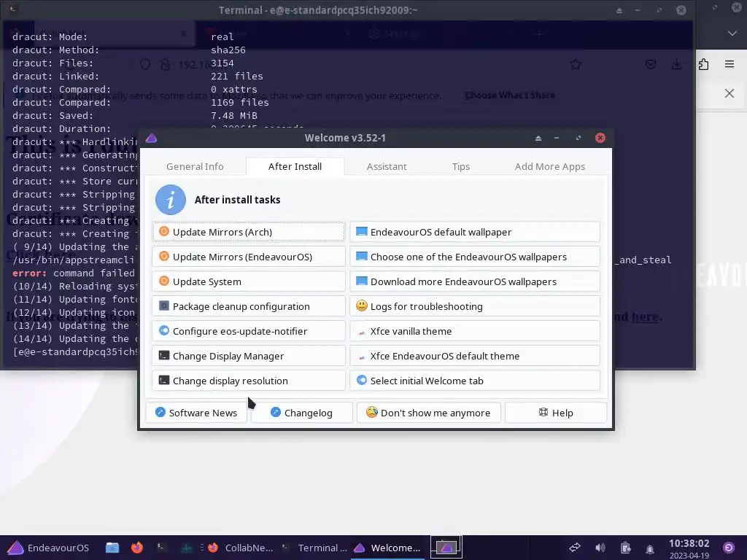Click the Update System button
This screenshot has width=747, height=560.
coord(249,281)
